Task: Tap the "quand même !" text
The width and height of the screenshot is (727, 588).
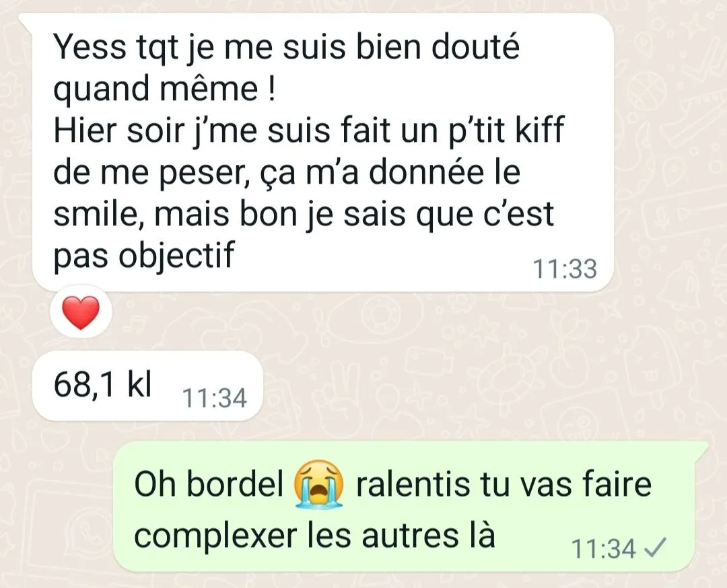Action: (x=165, y=89)
